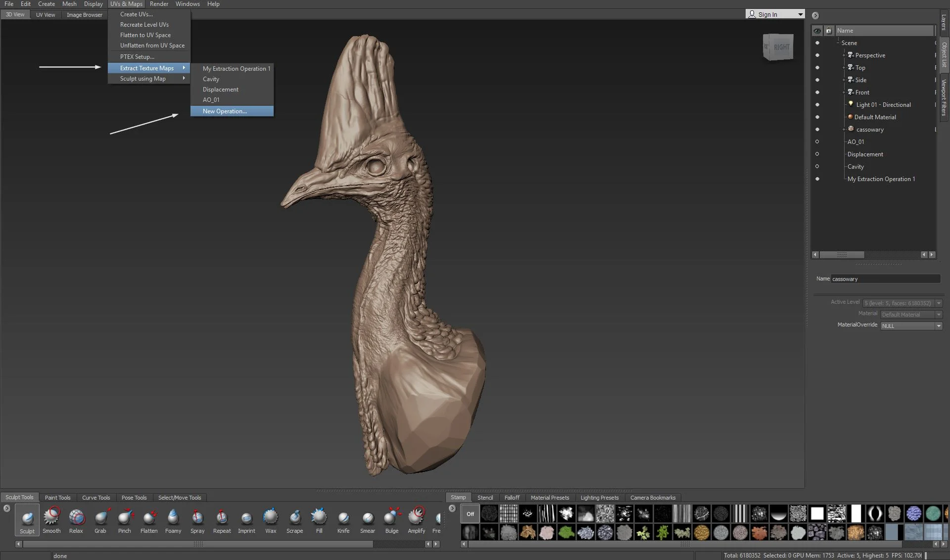
Task: Toggle visibility of cassowary object
Action: (817, 130)
